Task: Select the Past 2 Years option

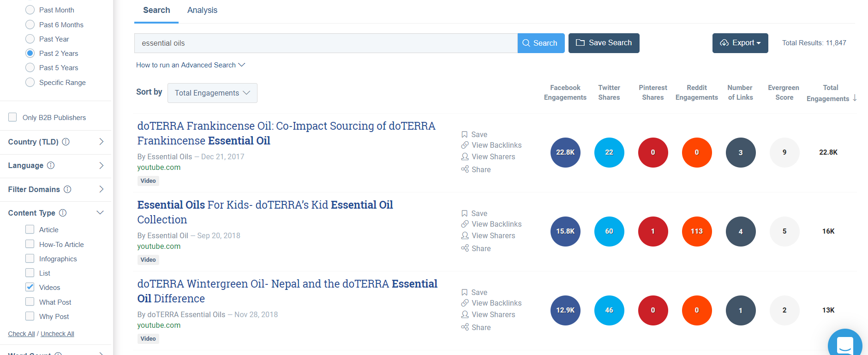Action: pos(30,53)
